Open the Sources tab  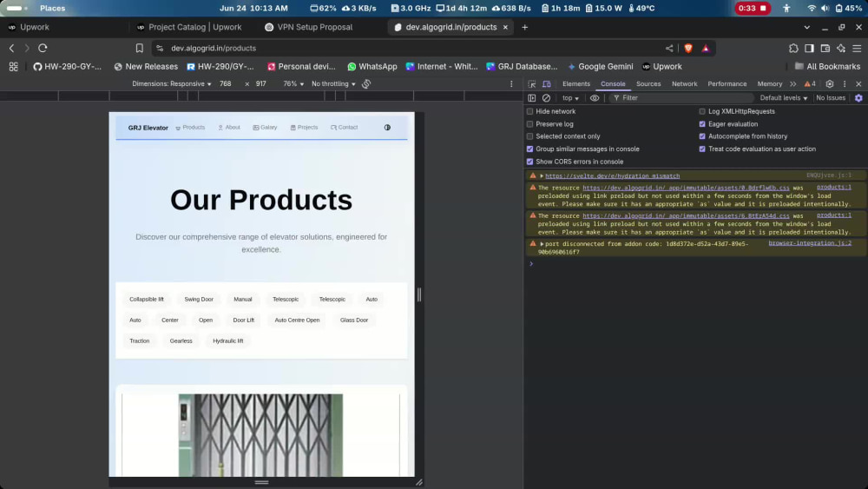(648, 84)
